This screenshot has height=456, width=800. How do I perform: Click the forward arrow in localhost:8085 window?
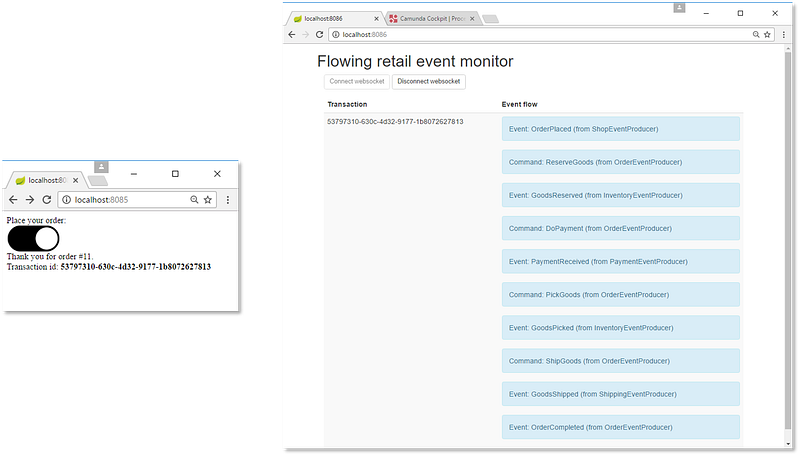pos(30,200)
